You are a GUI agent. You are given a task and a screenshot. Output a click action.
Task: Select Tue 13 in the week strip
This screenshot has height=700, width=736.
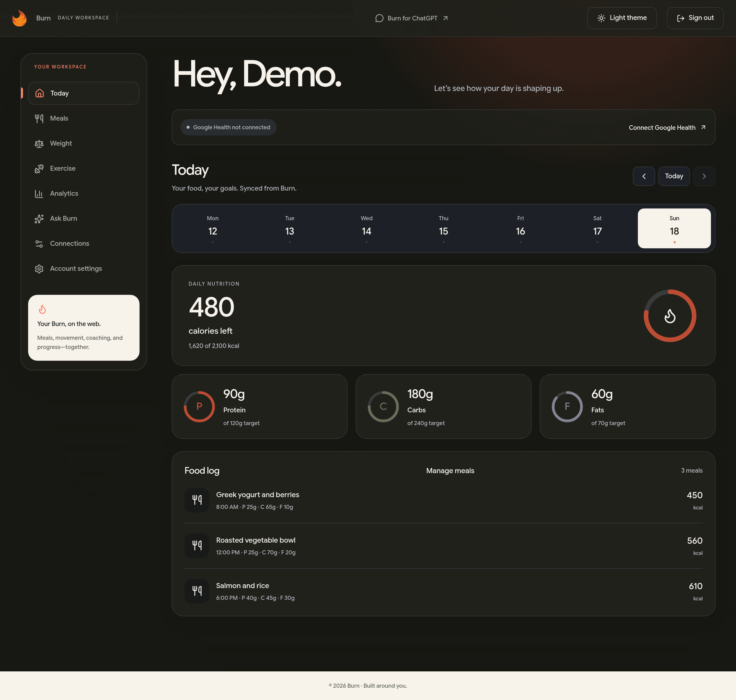290,228
